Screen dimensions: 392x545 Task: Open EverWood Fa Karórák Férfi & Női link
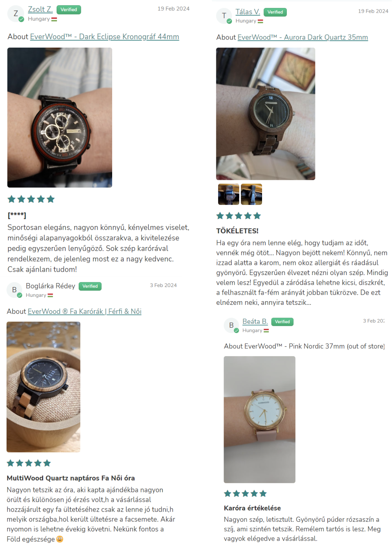pyautogui.click(x=85, y=311)
